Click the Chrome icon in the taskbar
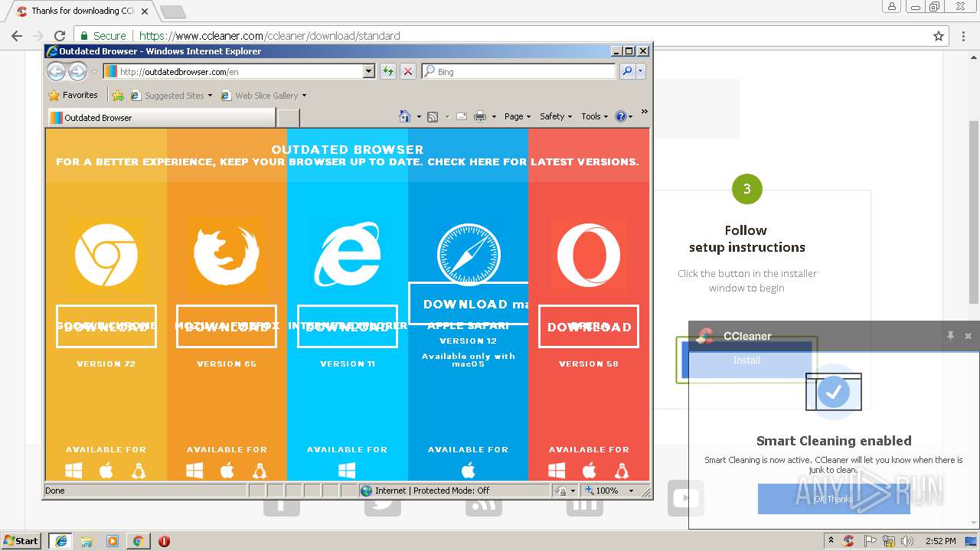 click(138, 541)
